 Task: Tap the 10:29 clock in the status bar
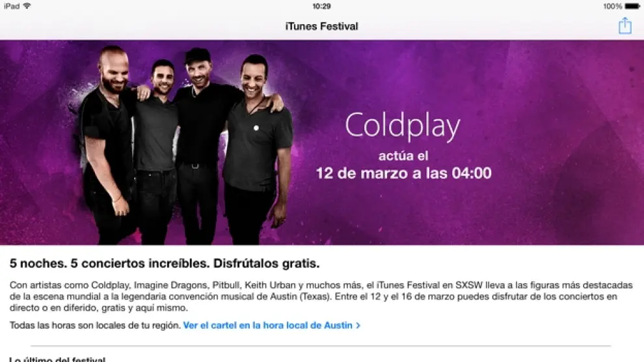321,6
